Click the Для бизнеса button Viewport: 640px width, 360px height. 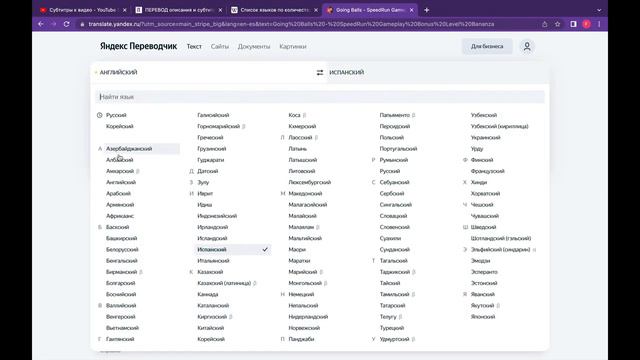coord(487,47)
